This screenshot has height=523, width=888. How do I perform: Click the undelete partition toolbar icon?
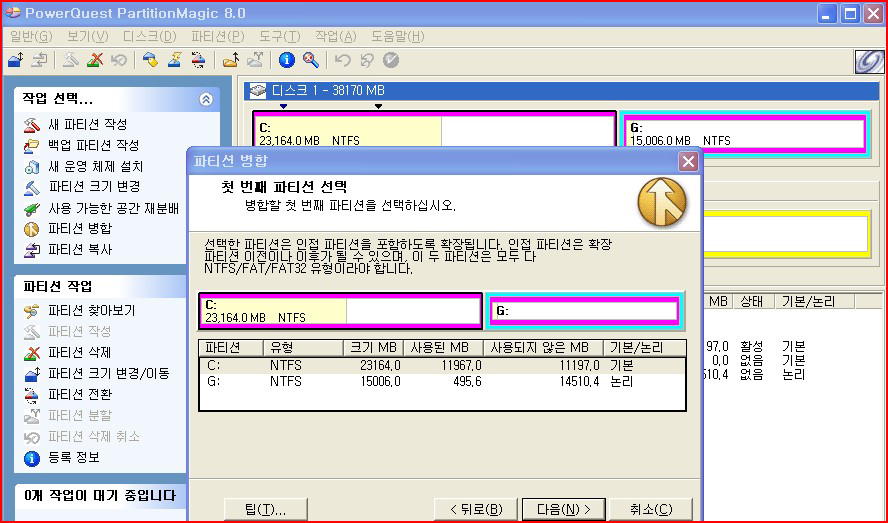coord(118,59)
